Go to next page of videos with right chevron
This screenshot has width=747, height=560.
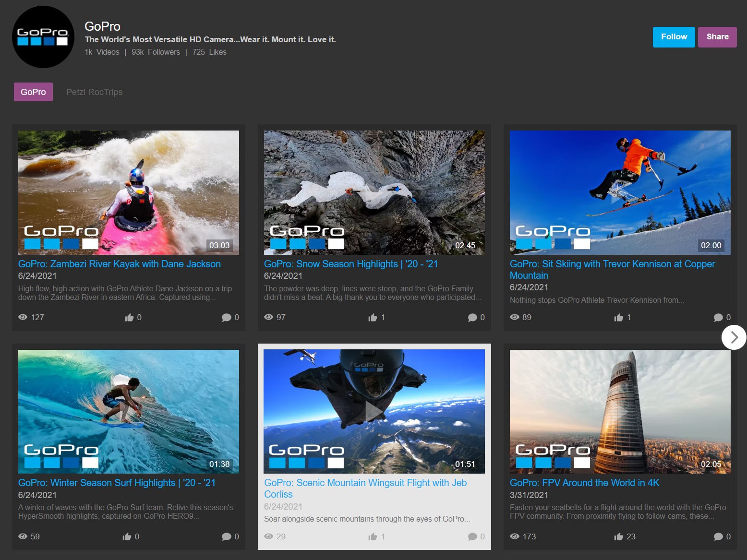(x=734, y=337)
